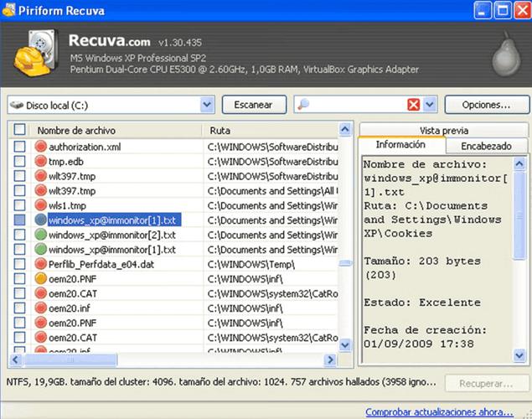Click the pear Piriform logo
This screenshot has width=532, height=419.
(x=506, y=54)
